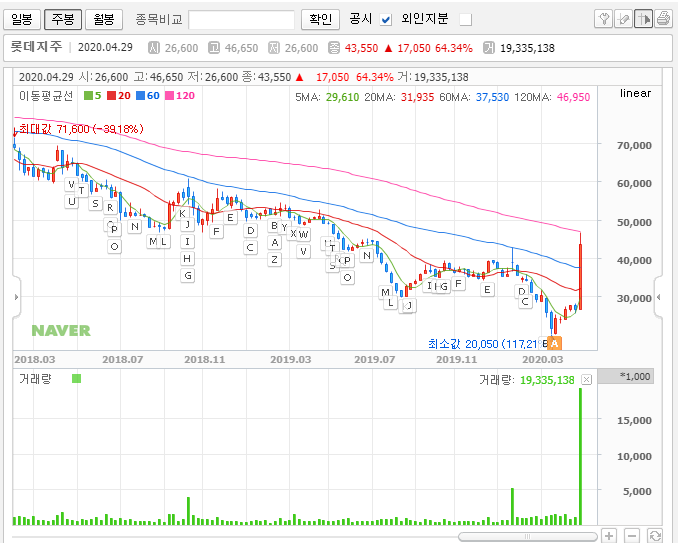Image resolution: width=683 pixels, height=543 pixels.
Task: Uncheck the 공시 disclosure checkbox
Action: coord(386,20)
